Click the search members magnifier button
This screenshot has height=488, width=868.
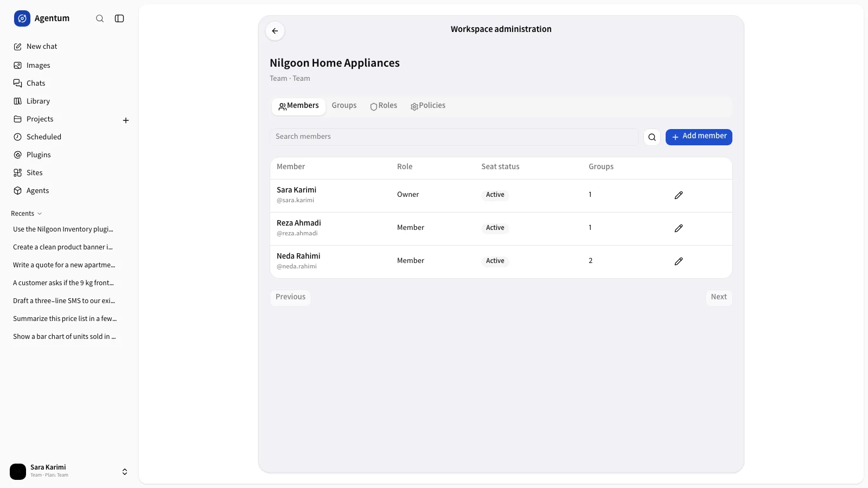coord(652,137)
